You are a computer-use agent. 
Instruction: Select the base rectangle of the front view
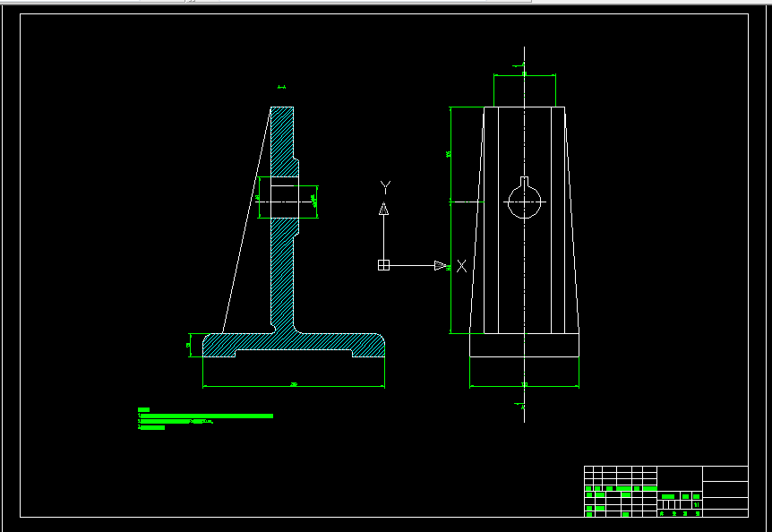point(524,345)
